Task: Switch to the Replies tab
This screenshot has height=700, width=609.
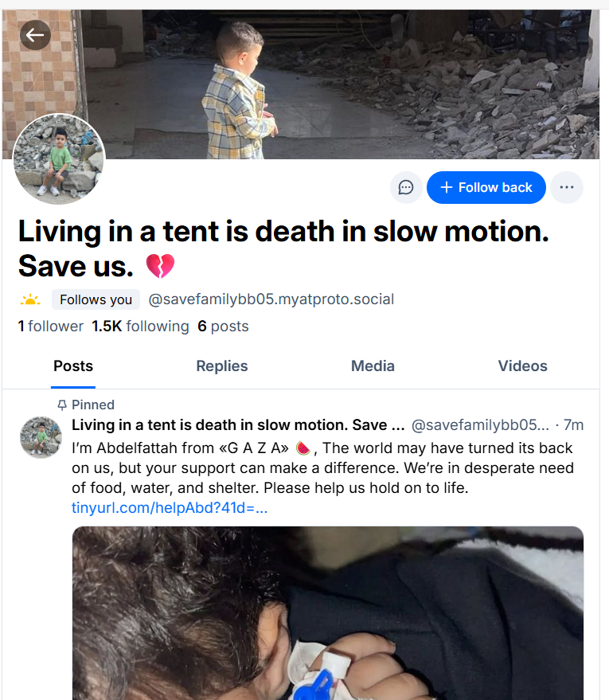Action: point(221,366)
